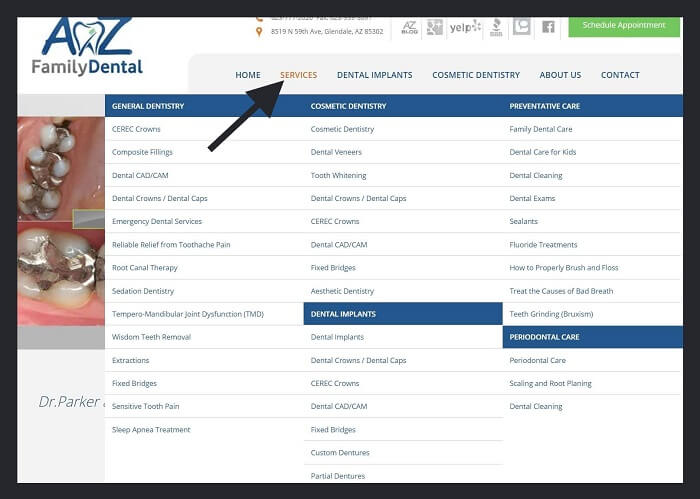Open Treat the Causes of Bad Breath
The width and height of the screenshot is (700, 499).
pyautogui.click(x=561, y=291)
